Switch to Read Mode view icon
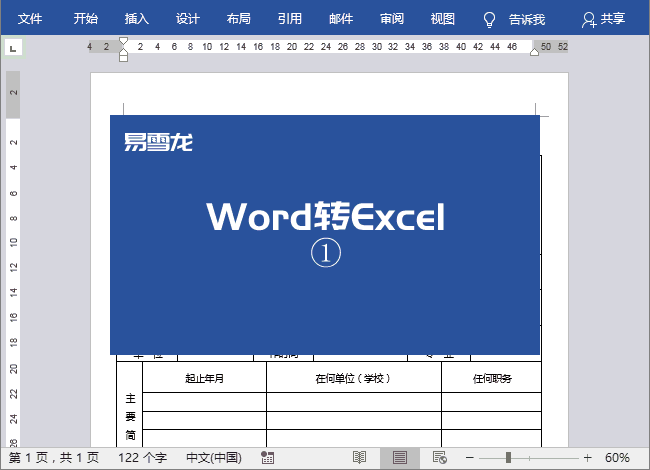650x470 pixels. click(x=359, y=458)
